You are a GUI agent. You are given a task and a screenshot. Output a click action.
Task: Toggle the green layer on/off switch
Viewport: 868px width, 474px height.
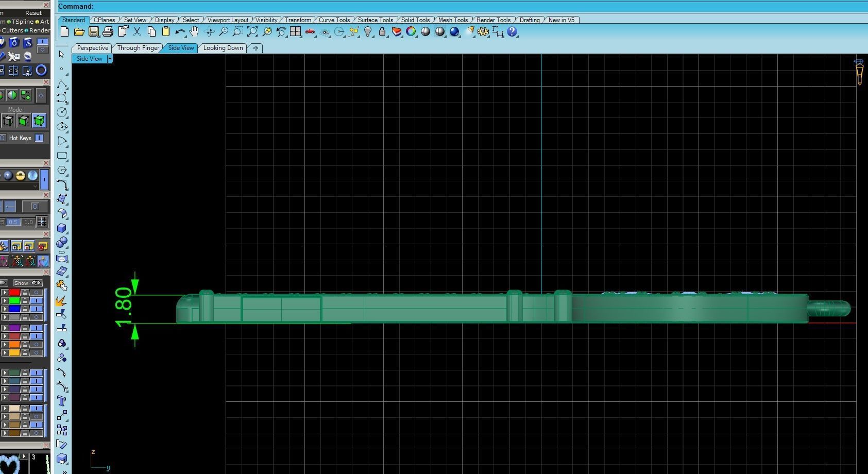[36, 300]
